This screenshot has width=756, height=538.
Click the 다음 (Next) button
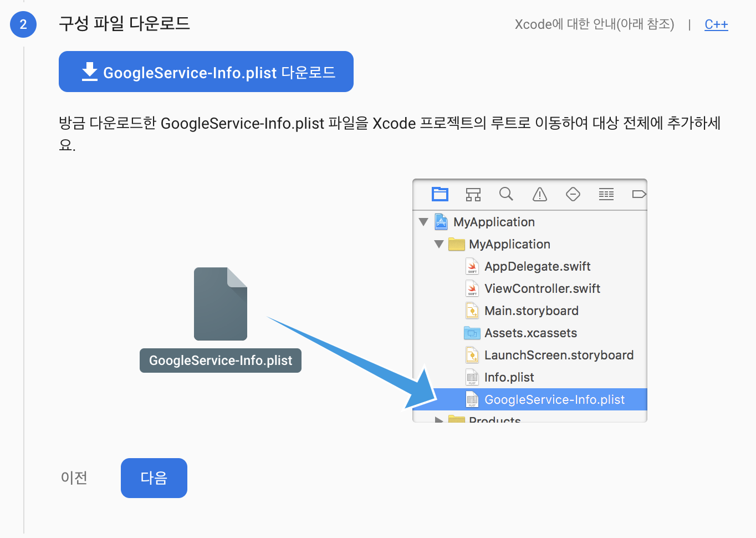coord(154,478)
